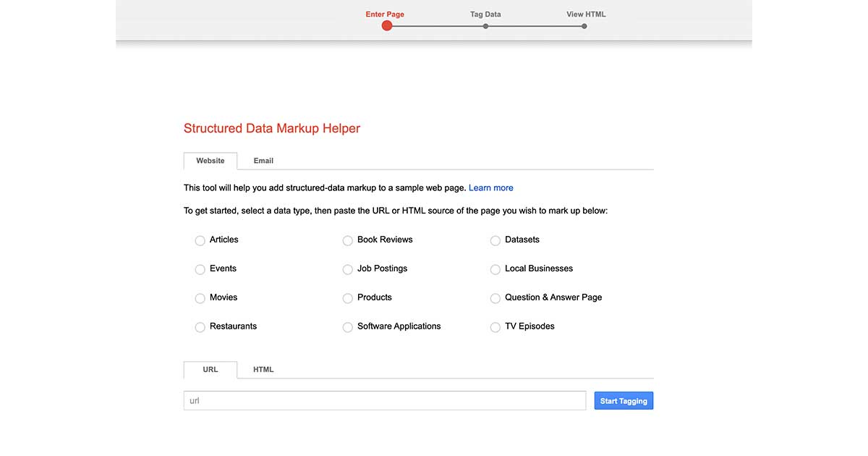The image size is (868, 456).
Task: Select the TV Episodes radio button
Action: click(x=495, y=327)
